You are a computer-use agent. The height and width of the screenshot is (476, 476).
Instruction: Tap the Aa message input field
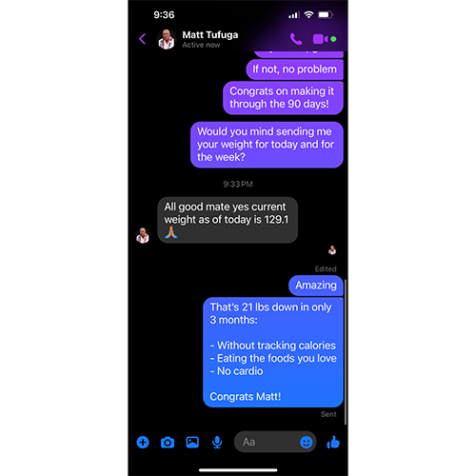click(x=275, y=442)
